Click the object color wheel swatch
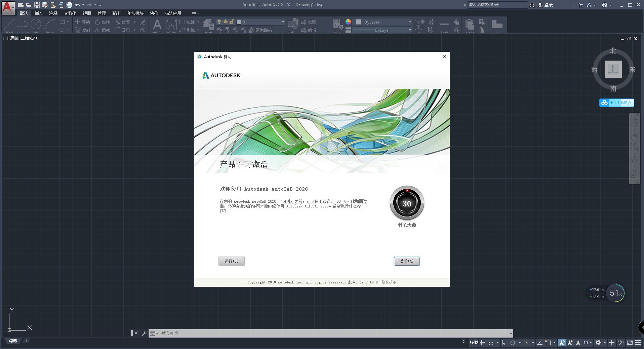The width and height of the screenshot is (644, 349). [x=348, y=22]
